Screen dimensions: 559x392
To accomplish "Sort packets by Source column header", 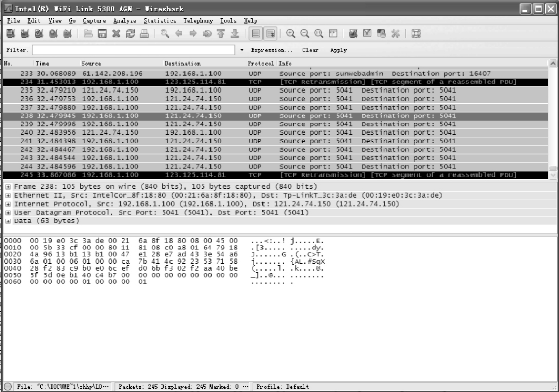I will coord(121,64).
